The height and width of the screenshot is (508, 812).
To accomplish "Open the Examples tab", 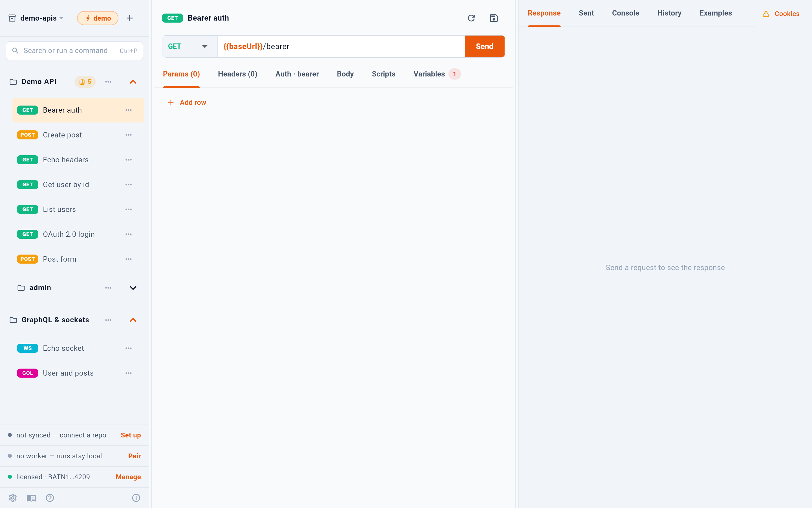I will 716,13.
